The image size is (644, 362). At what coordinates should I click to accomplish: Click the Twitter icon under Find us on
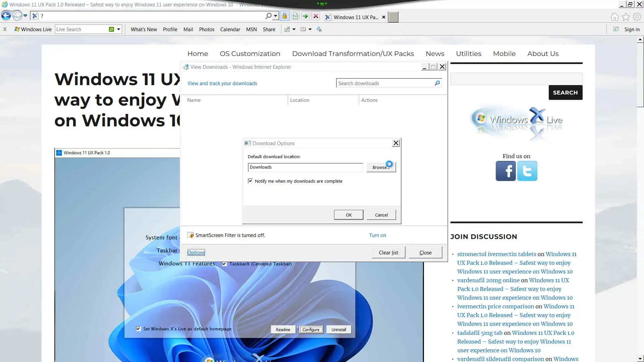coord(527,171)
